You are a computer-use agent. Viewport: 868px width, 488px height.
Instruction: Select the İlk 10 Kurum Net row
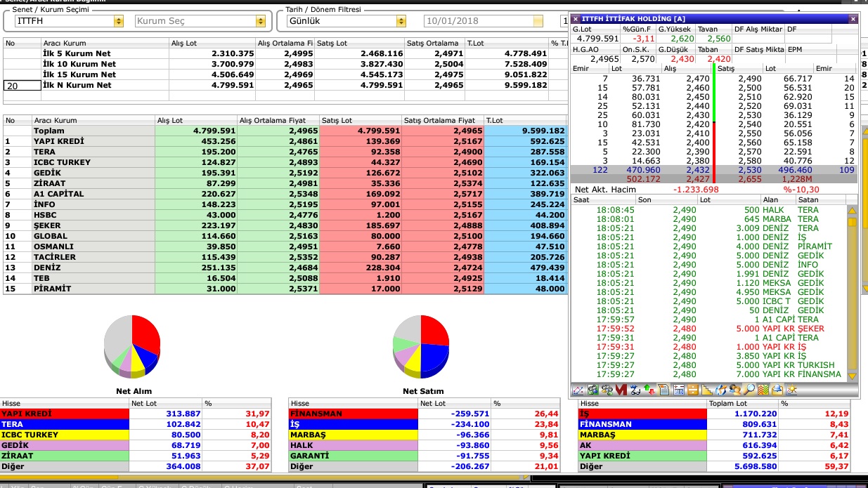click(x=285, y=64)
